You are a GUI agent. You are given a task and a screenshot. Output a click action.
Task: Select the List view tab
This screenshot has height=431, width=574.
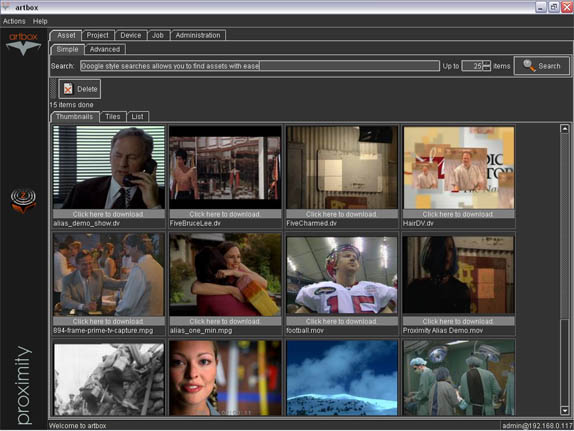point(137,116)
